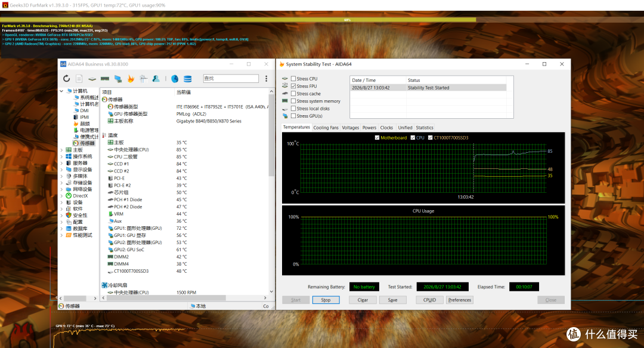This screenshot has height=348, width=644.
Task: Launch stability test via flame toolbar icon
Action: tap(131, 79)
